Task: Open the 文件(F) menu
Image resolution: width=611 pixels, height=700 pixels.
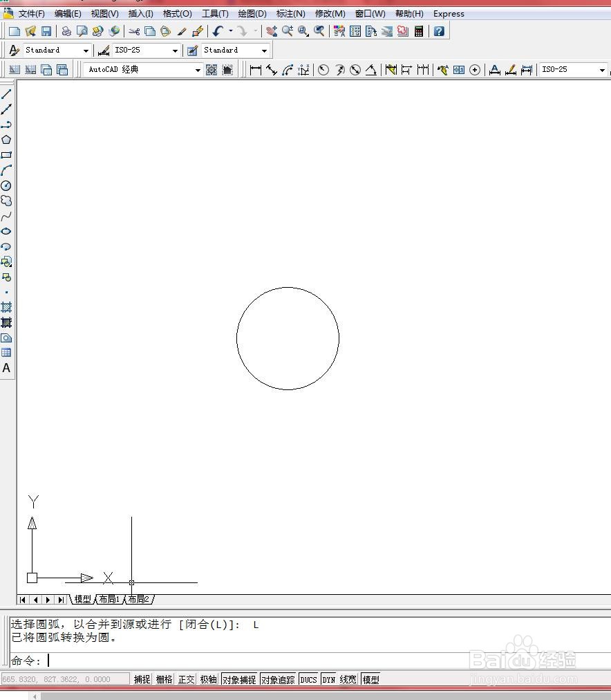Action: pos(31,14)
